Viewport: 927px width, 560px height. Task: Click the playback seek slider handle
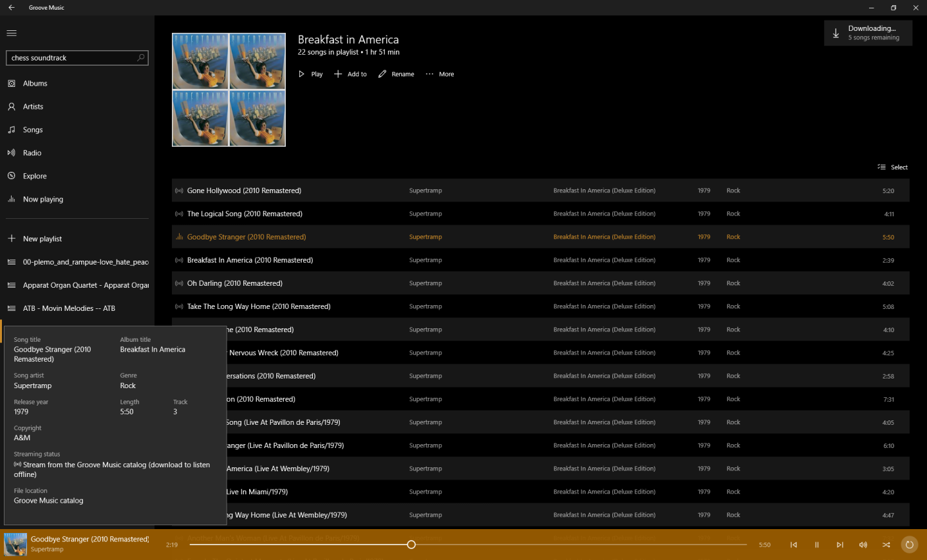(x=411, y=545)
